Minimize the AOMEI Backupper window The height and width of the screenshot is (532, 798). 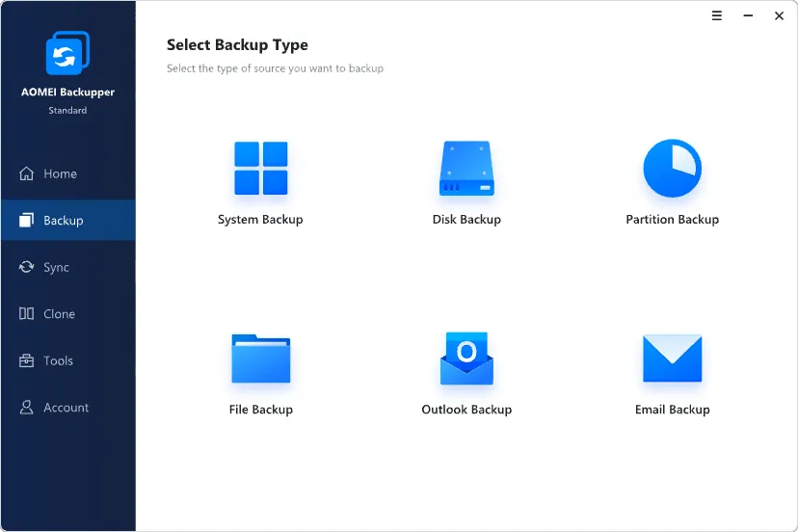click(x=748, y=16)
